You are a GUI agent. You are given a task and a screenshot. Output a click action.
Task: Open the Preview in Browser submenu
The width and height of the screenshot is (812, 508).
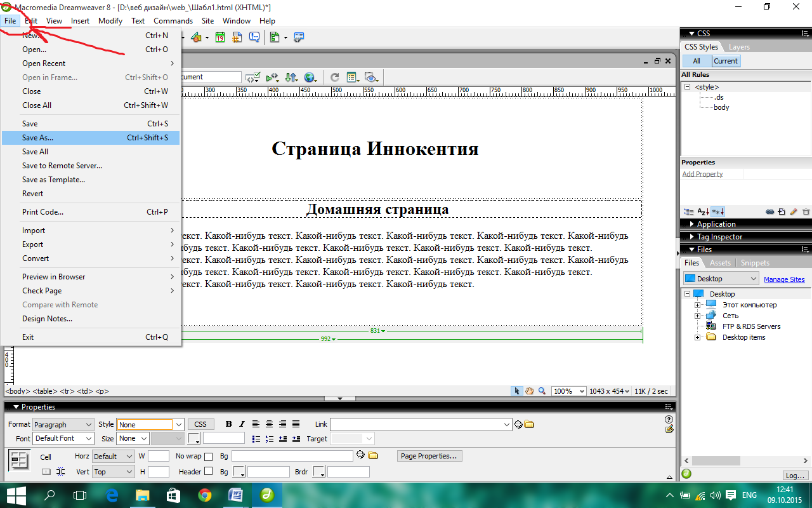(91, 277)
